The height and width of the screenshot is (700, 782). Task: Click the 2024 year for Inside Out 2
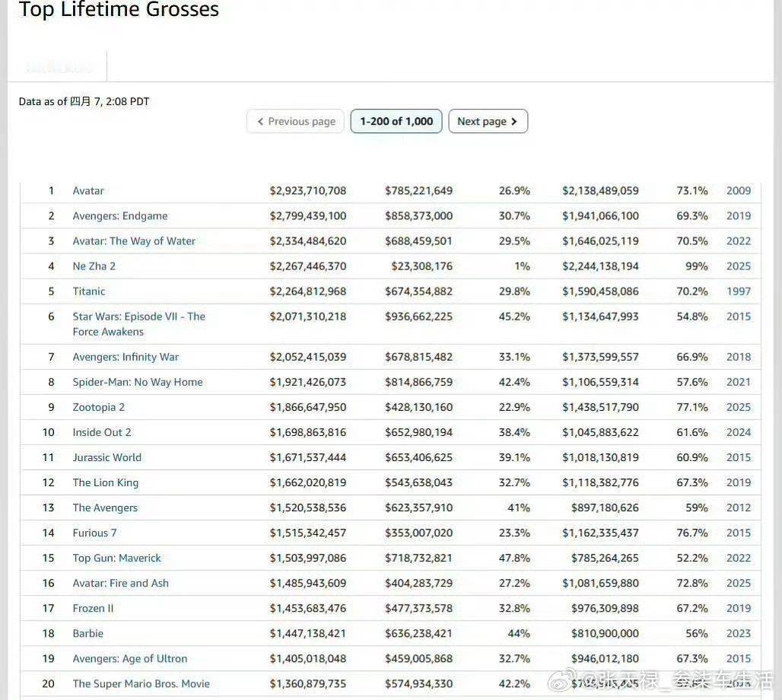click(x=738, y=432)
